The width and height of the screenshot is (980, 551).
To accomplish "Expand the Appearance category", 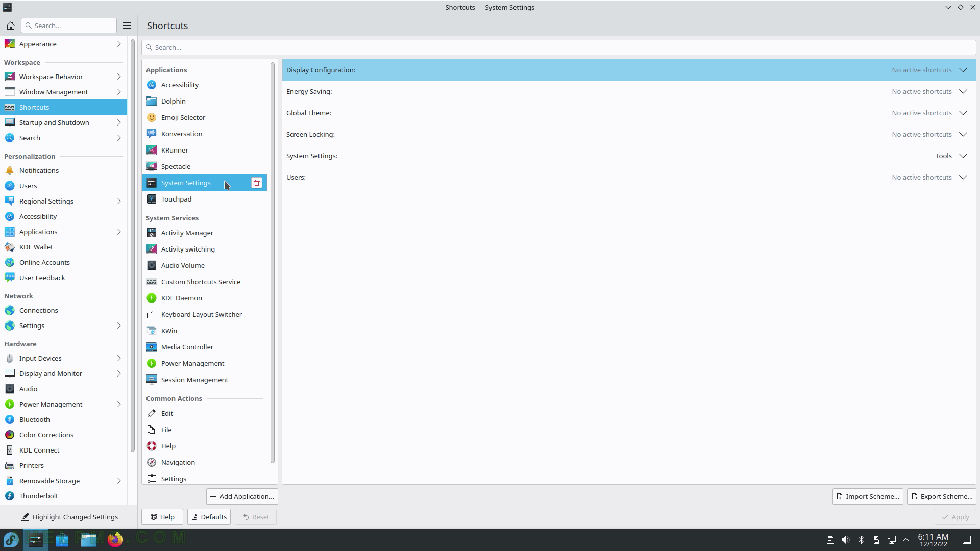I will point(63,44).
